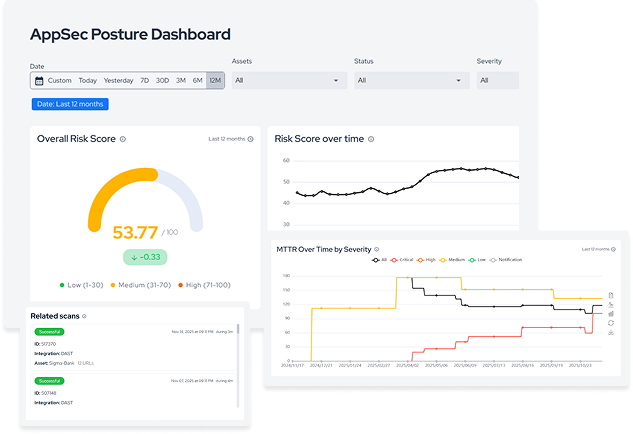Open the Severity dropdown
The height and width of the screenshot is (434, 633).
498,80
